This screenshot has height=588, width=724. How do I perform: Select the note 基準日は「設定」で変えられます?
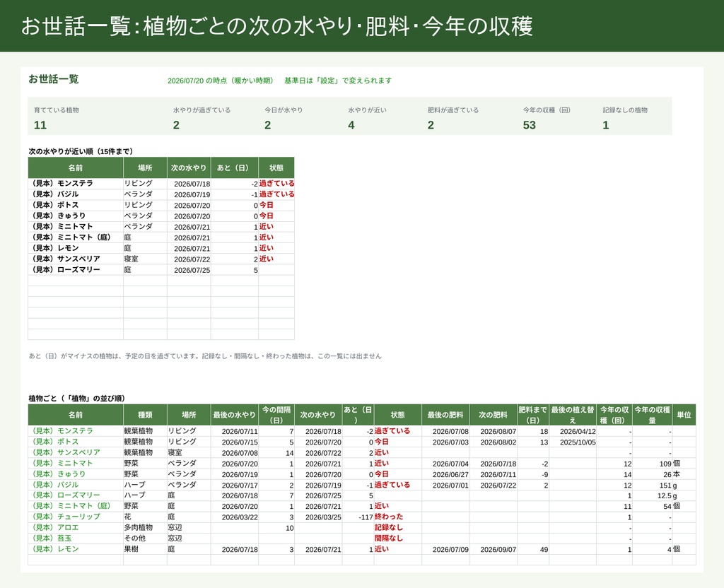(338, 81)
